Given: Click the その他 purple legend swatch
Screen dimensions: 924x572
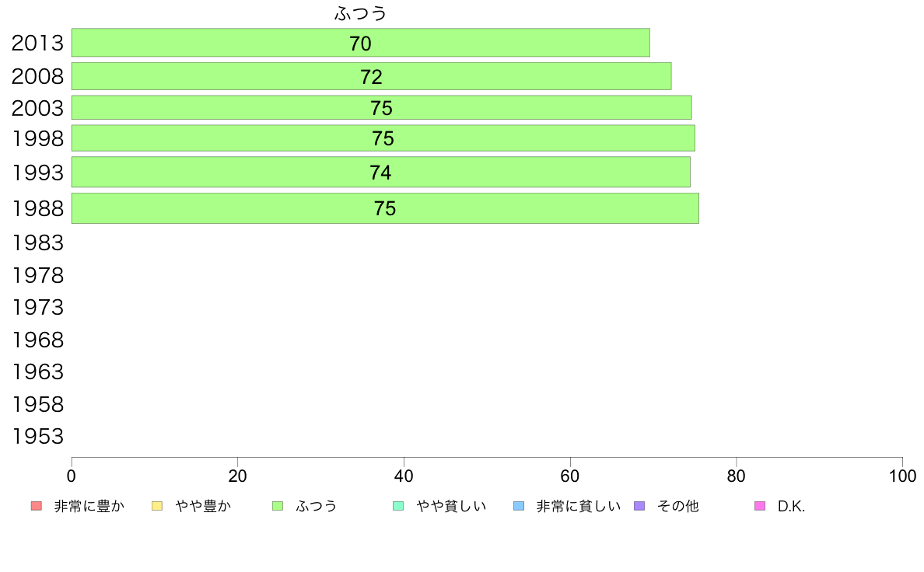Looking at the screenshot, I should coord(639,506).
